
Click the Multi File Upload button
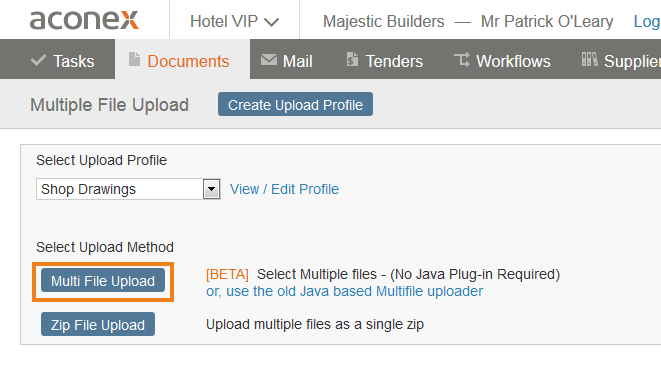[x=103, y=281]
